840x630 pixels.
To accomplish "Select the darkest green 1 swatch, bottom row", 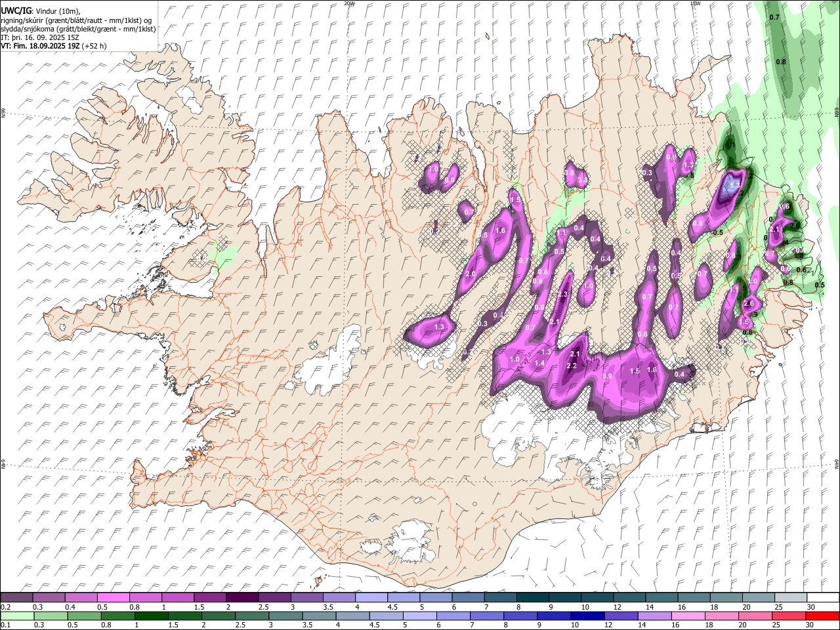I will 151,616.
